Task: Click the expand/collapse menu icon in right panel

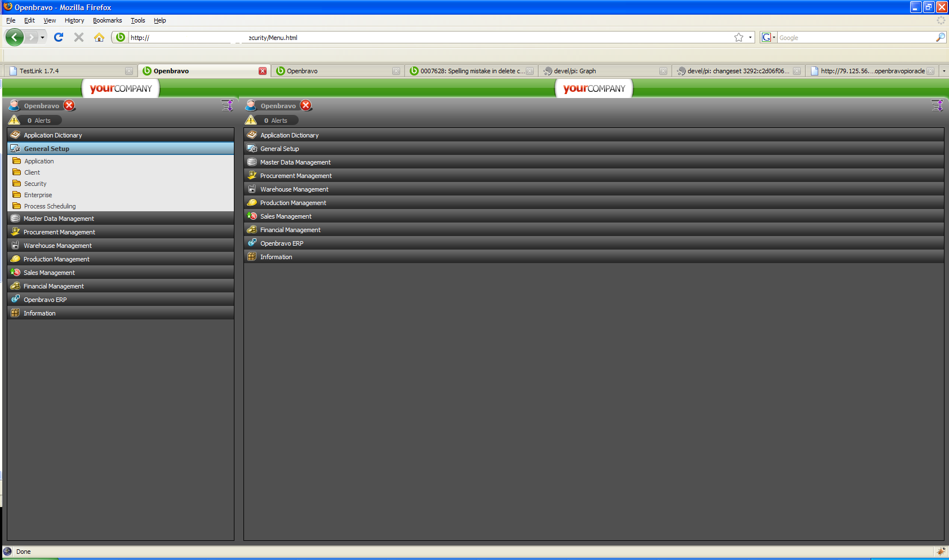Action: tap(937, 105)
